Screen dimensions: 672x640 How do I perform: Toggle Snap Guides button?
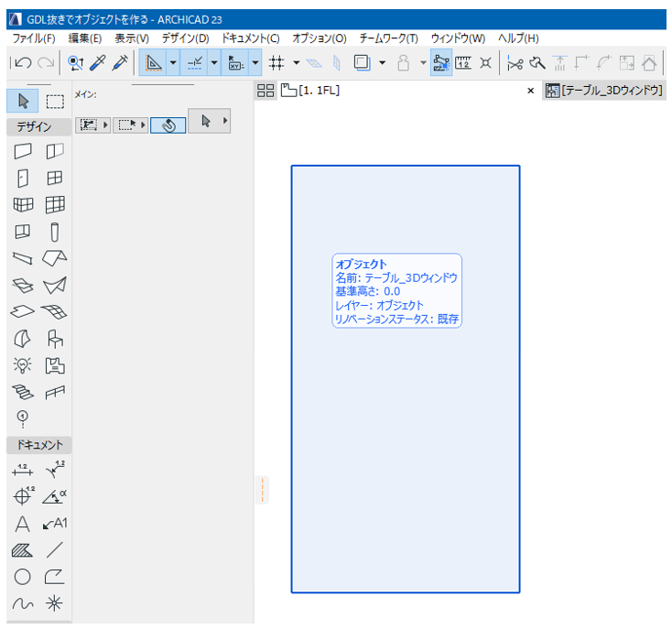click(x=194, y=63)
